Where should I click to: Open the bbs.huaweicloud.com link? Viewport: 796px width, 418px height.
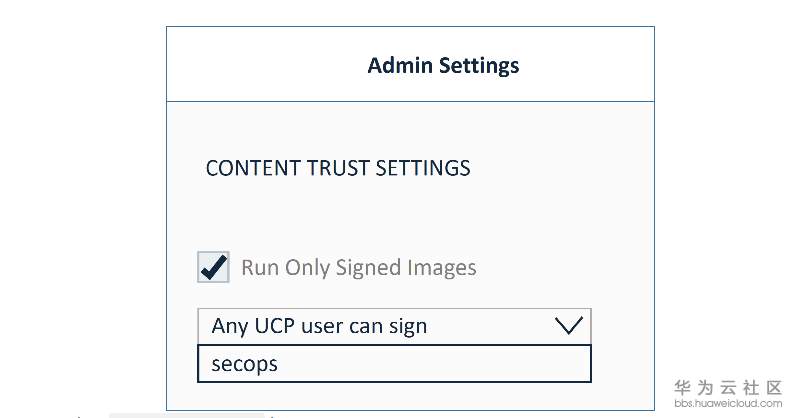click(x=729, y=403)
